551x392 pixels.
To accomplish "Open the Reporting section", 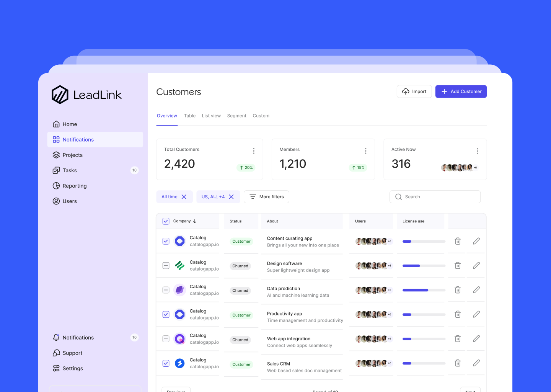I will coord(74,186).
